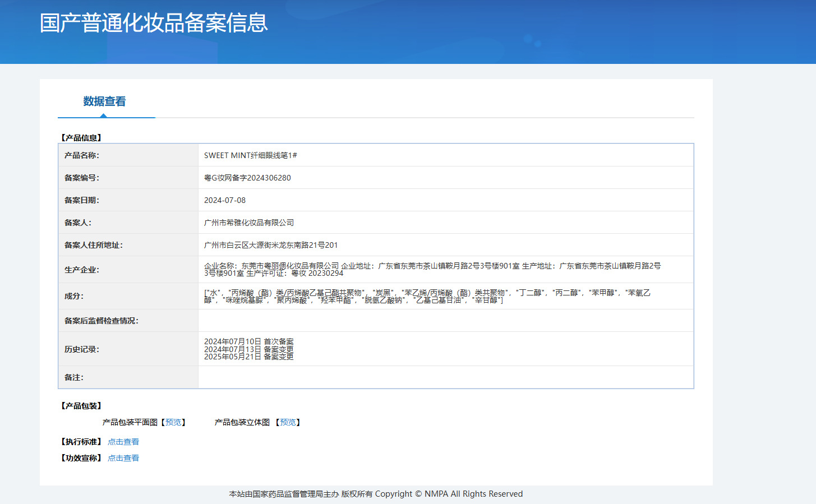The width and height of the screenshot is (816, 504).
Task: Click product name SWEET MINT纤细眼线笔1#
Action: click(250, 155)
